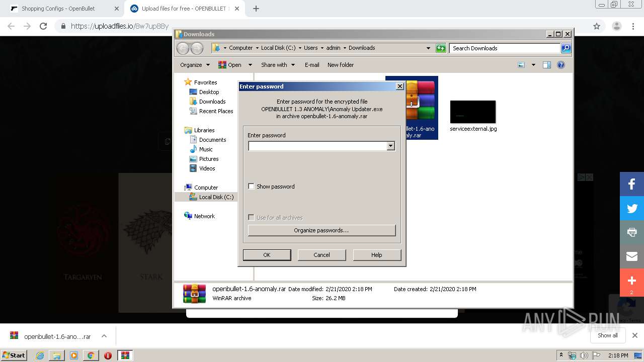Share on Facebook sidebar icon
644x362 pixels.
point(632,184)
